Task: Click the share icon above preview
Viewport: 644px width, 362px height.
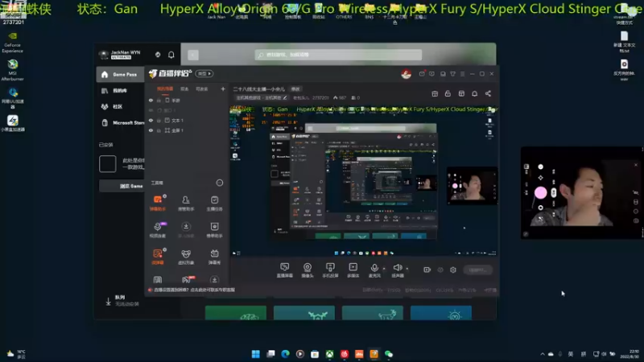Action: click(488, 93)
